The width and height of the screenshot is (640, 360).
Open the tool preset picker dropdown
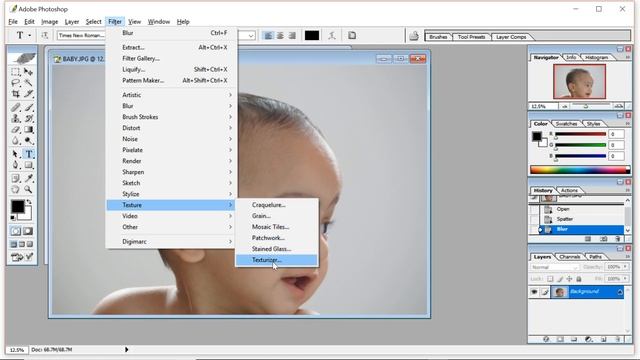tap(29, 36)
